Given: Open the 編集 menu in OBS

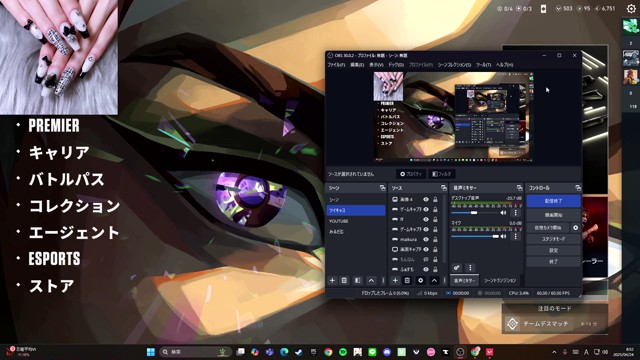Looking at the screenshot, I should (x=357, y=65).
